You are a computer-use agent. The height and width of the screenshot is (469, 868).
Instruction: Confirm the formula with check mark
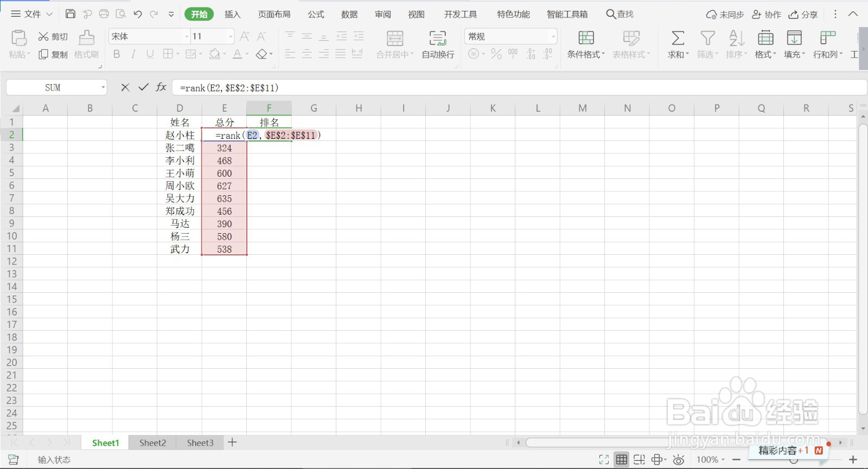click(x=143, y=87)
